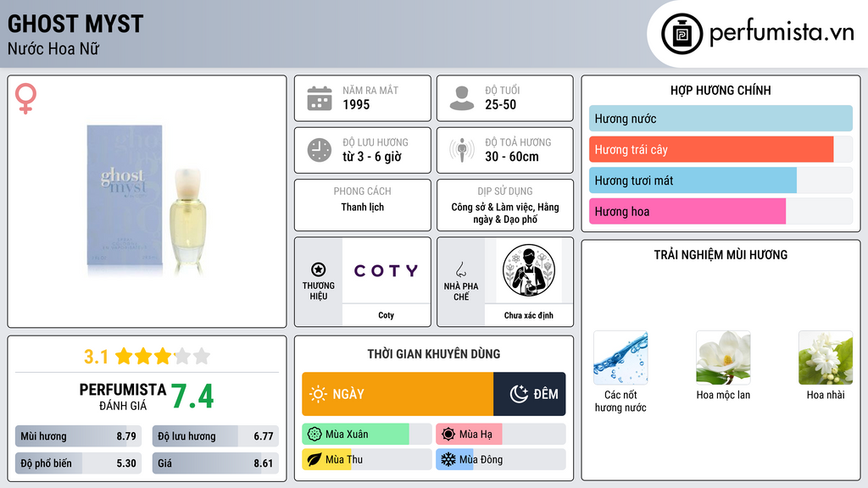The image size is (868, 488).
Task: Click the star badge icon above Thương hiệu
Action: coord(319,269)
